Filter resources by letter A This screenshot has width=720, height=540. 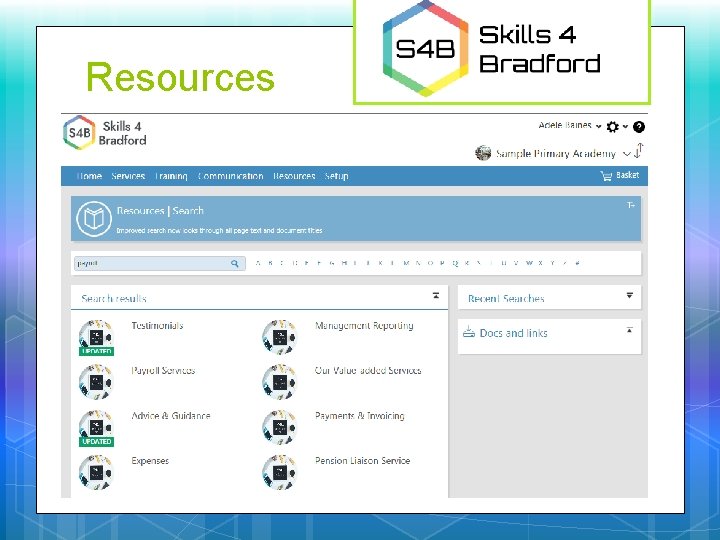coord(258,263)
